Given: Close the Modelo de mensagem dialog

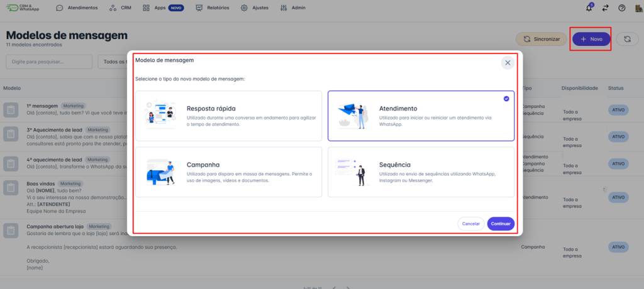Looking at the screenshot, I should tap(508, 63).
